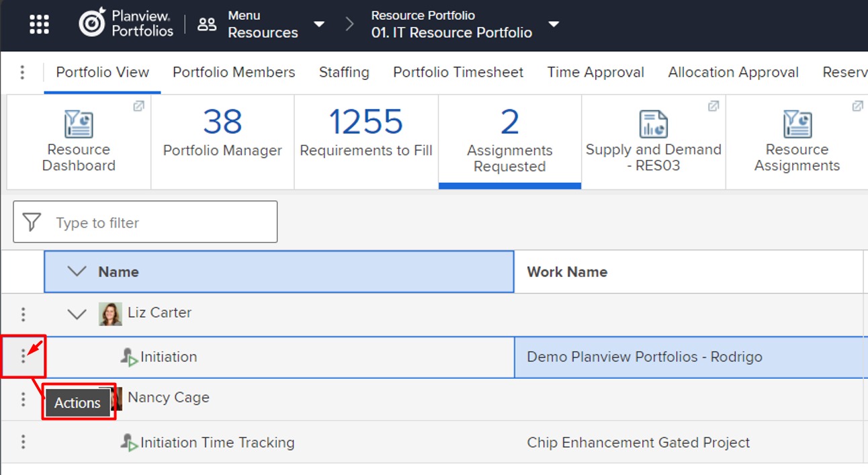Open the tab strip three-dot menu
Screen dimensions: 868x475
pyautogui.click(x=22, y=72)
